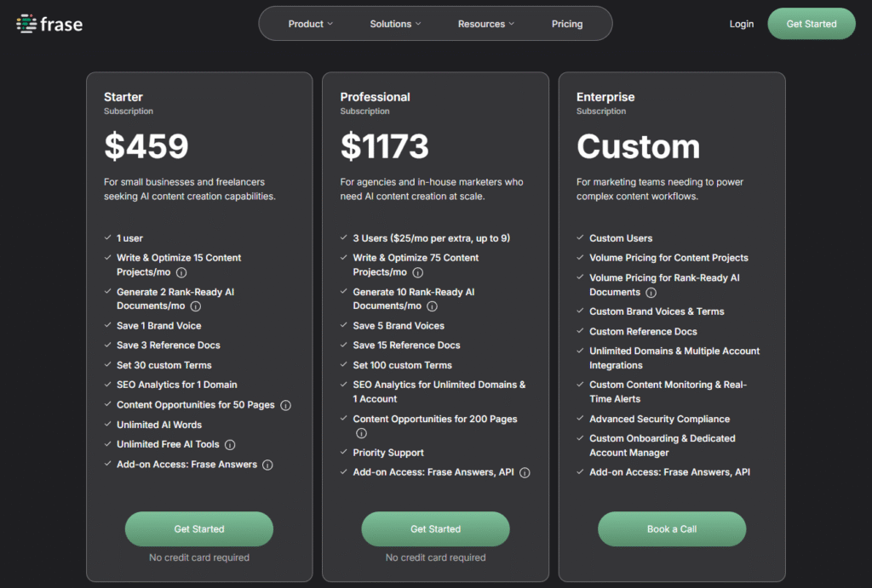This screenshot has width=872, height=588.
Task: Click info icon beside Starter Rank-Ready AI Documents/mo
Action: point(196,306)
